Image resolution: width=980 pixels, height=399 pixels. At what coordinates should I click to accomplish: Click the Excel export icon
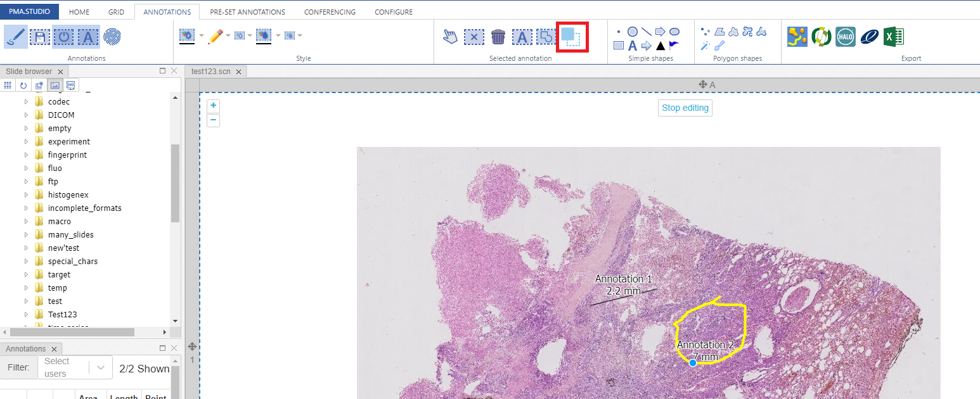click(x=894, y=37)
